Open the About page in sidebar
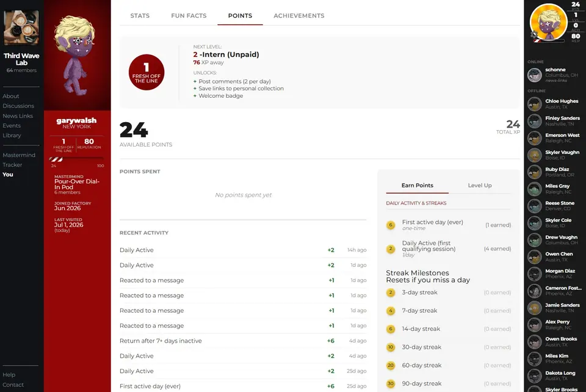586x392 pixels. (11, 96)
